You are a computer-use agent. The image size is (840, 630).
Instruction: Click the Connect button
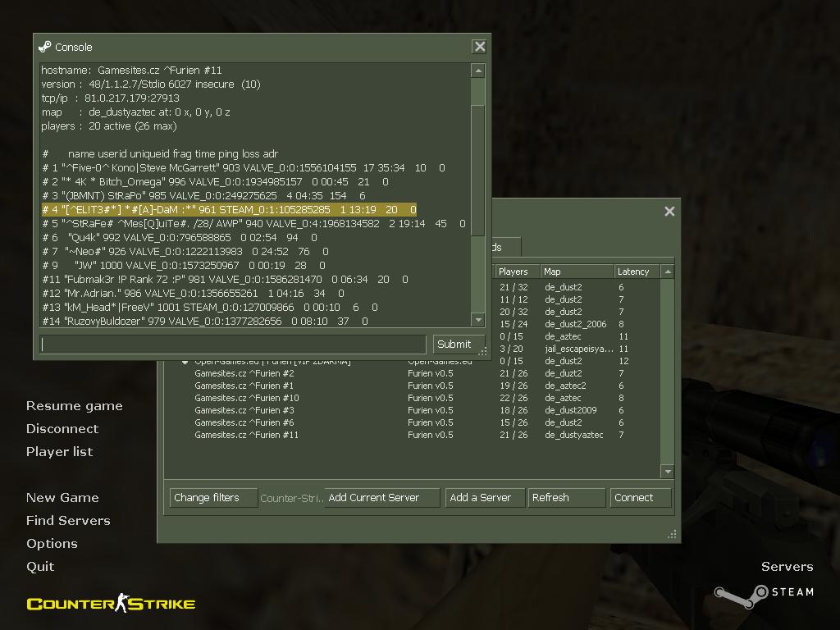point(640,497)
